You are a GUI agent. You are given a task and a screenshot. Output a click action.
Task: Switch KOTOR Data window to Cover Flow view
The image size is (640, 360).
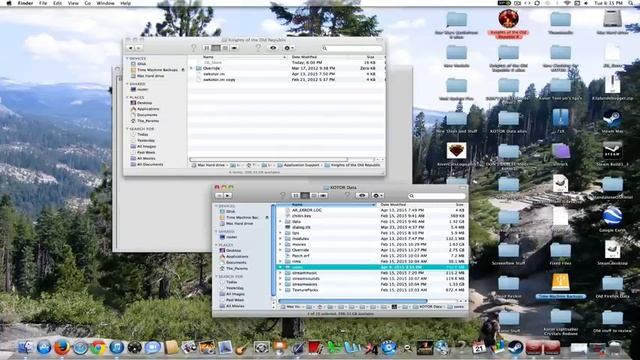click(323, 196)
